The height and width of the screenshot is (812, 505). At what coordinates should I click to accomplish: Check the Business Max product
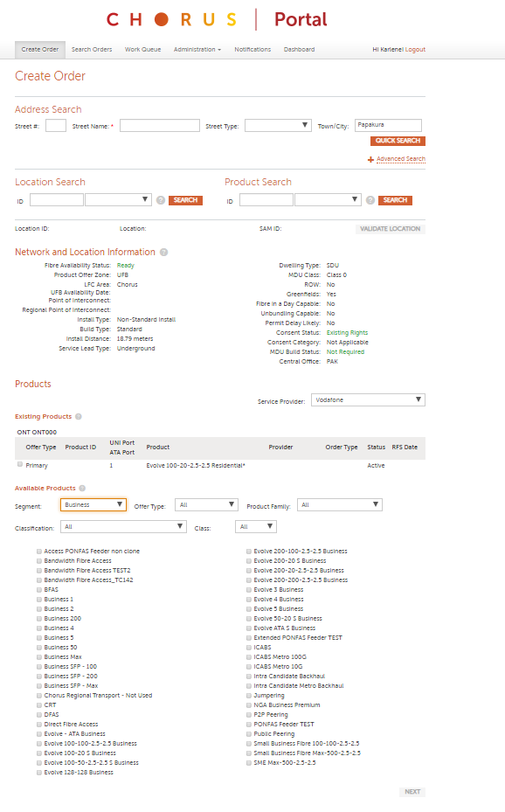(39, 657)
